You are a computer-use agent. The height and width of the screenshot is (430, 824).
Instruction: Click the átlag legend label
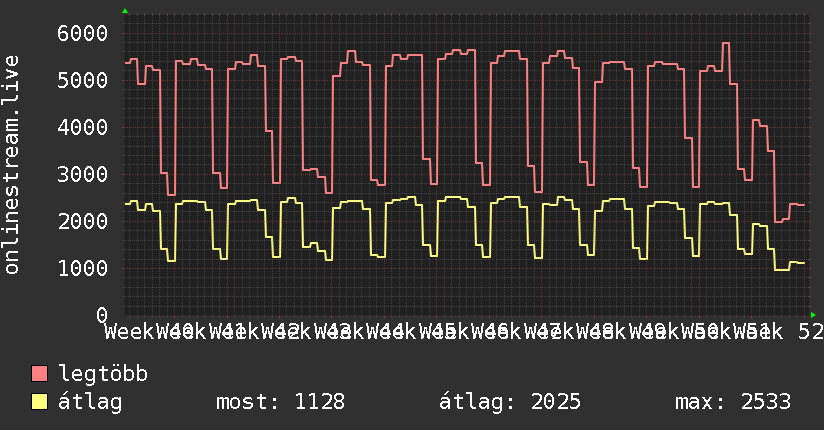(x=90, y=402)
